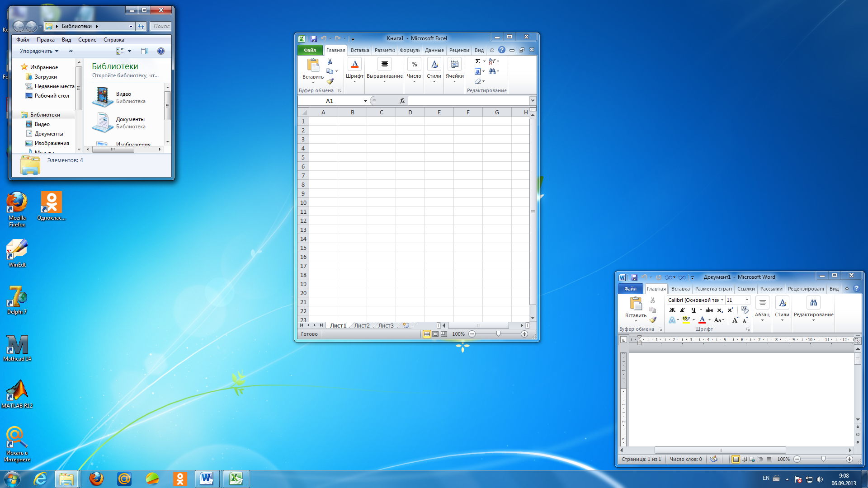Click the proofing check icon in Word status bar
Image resolution: width=868 pixels, height=488 pixels.
click(714, 459)
